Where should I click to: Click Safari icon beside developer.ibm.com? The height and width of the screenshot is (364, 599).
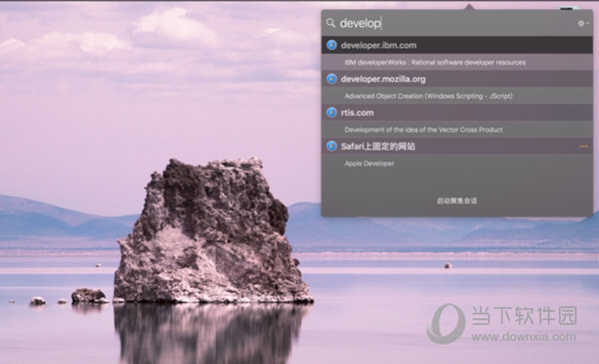click(x=331, y=45)
